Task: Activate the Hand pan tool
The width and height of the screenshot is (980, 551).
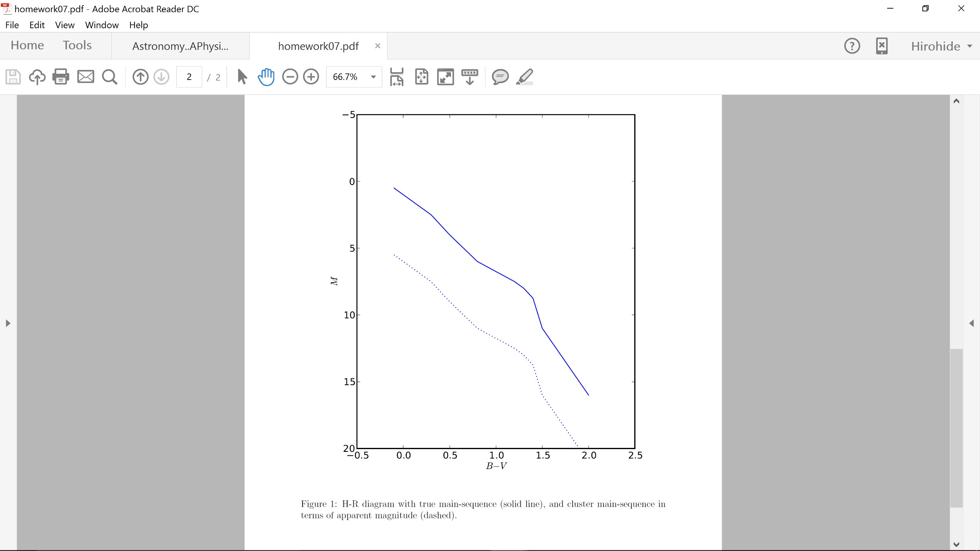Action: pos(266,77)
